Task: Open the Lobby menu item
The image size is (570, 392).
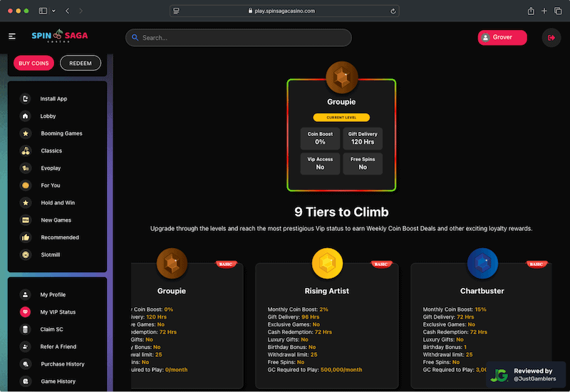Action: tap(48, 116)
